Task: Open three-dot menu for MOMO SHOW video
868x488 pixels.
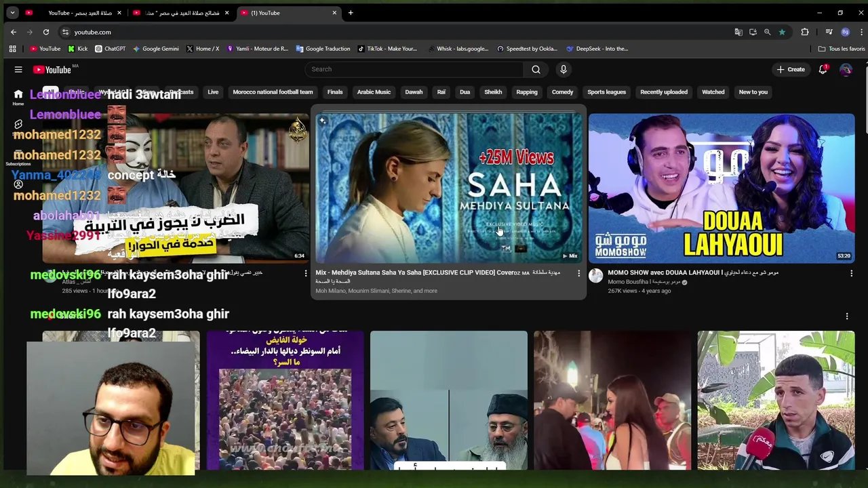Action: (x=851, y=273)
